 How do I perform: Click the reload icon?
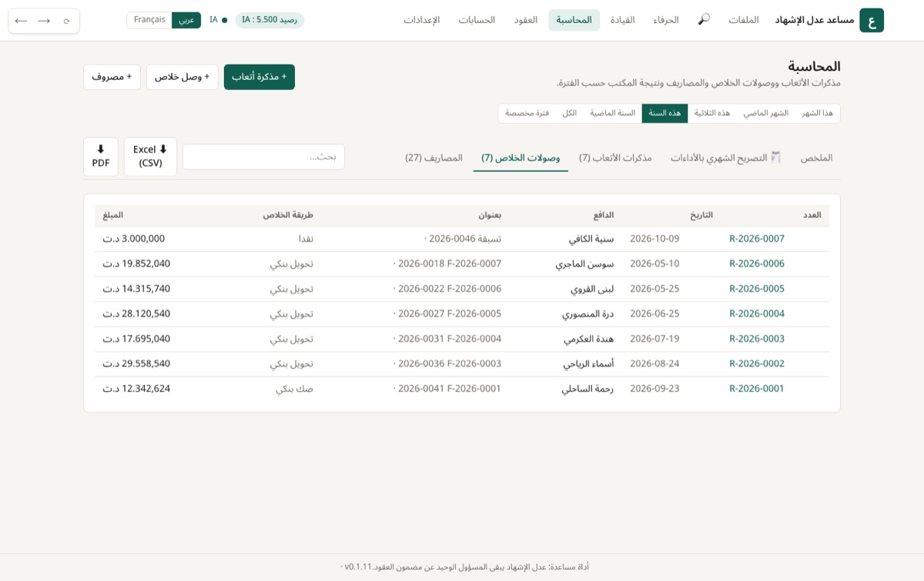pyautogui.click(x=66, y=21)
